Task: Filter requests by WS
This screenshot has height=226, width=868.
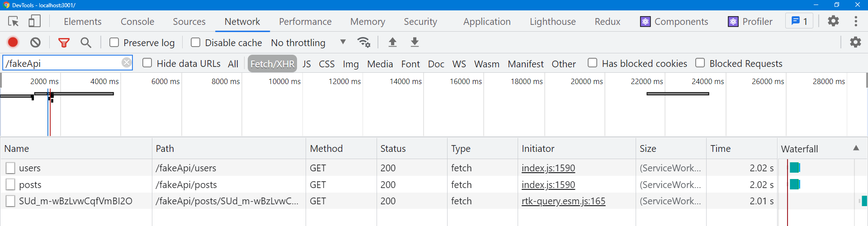Action: pyautogui.click(x=459, y=64)
